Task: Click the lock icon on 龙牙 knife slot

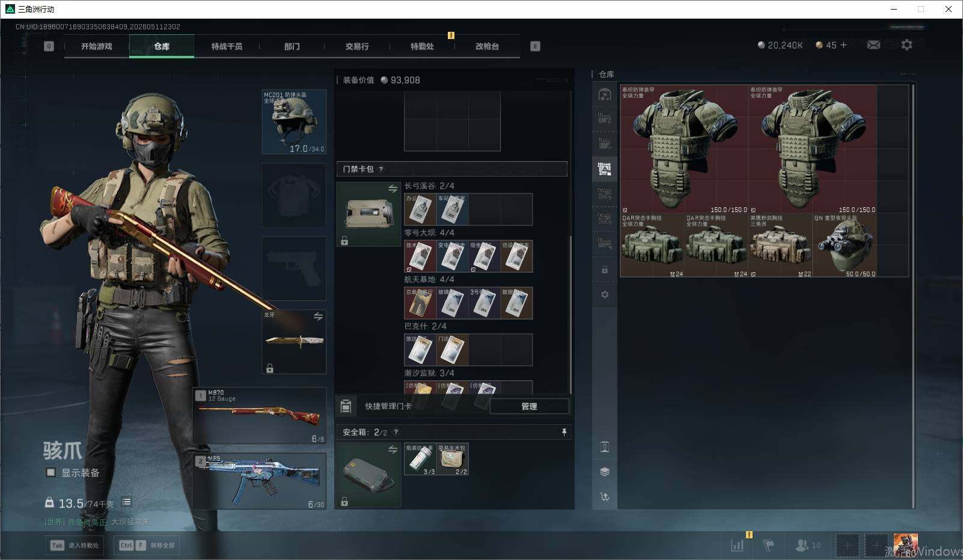Action: coord(270,368)
